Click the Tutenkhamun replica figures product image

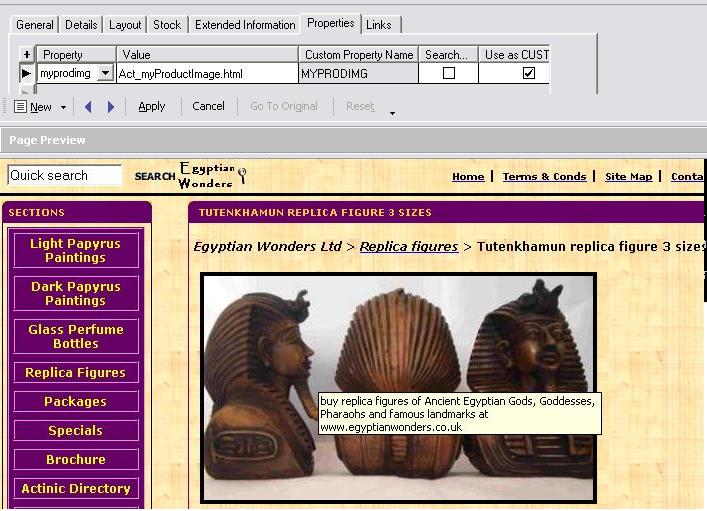(399, 388)
